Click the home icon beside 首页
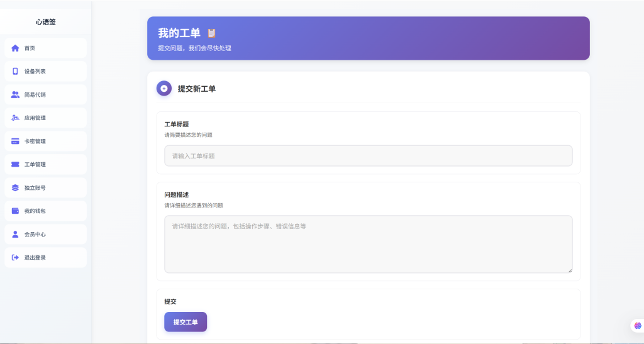Viewport: 644px width, 344px height. coord(15,48)
